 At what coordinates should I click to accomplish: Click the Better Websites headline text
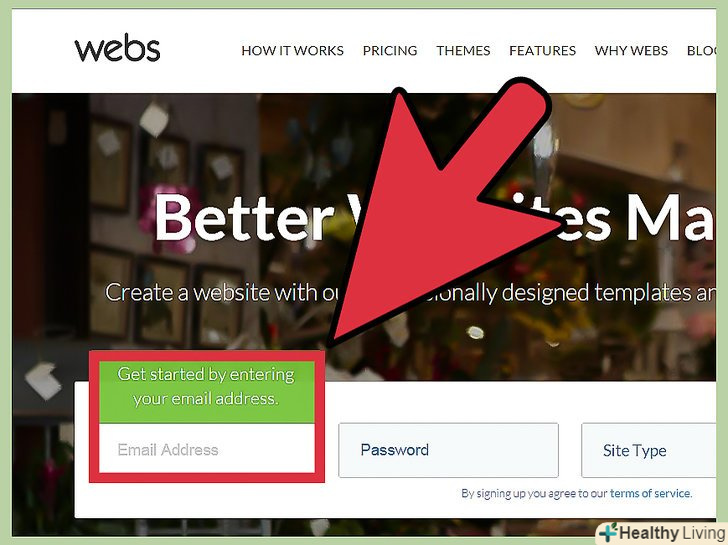434,218
